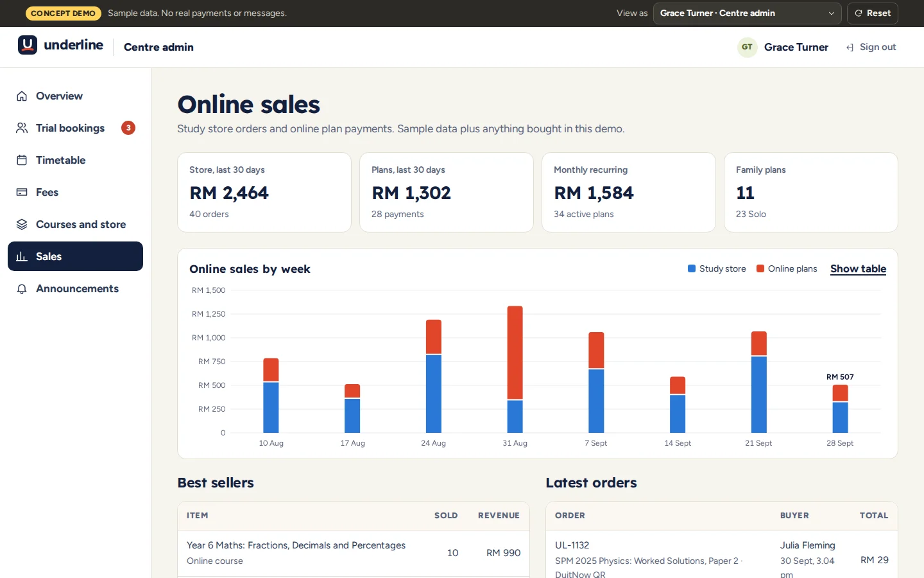This screenshot has width=924, height=578.
Task: Open the View as role dropdown
Action: [x=747, y=13]
